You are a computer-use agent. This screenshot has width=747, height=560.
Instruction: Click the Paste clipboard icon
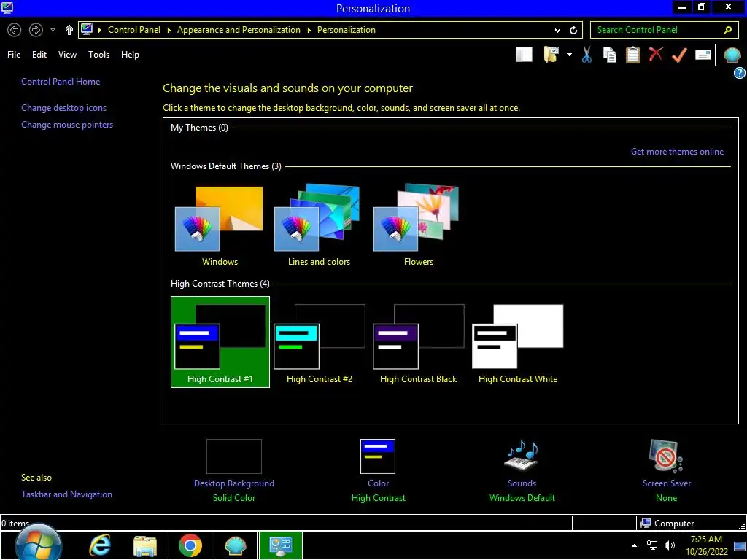(632, 55)
